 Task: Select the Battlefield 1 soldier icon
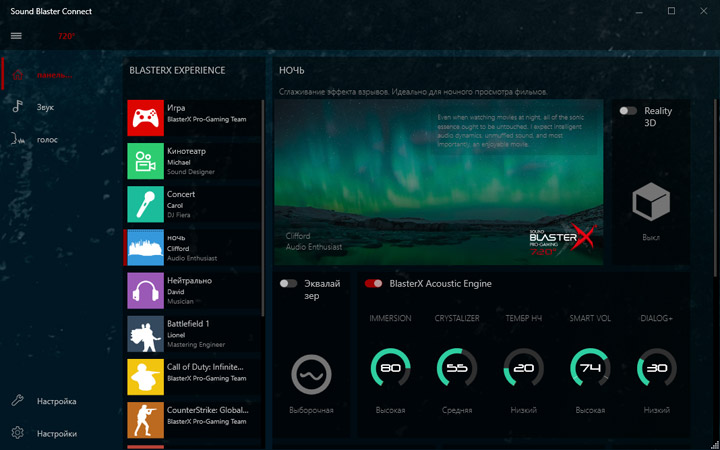(146, 334)
